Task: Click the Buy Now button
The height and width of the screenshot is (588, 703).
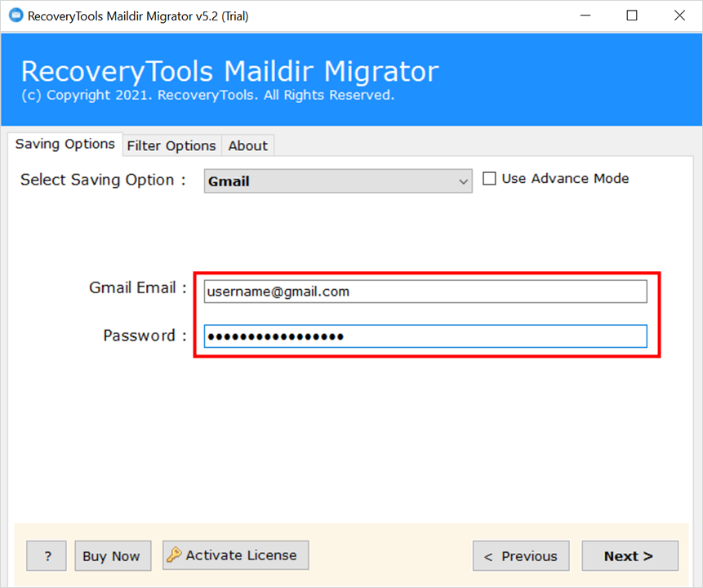Action: [x=113, y=555]
